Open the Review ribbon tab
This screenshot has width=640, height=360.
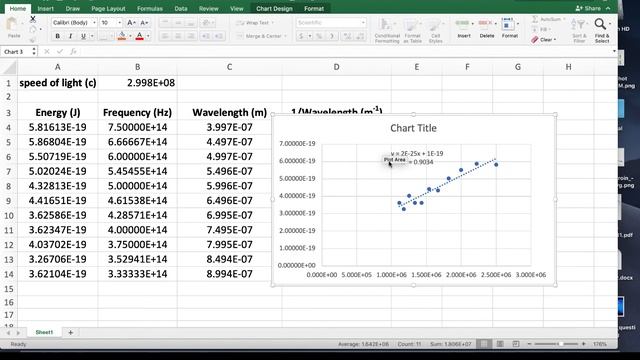point(209,9)
